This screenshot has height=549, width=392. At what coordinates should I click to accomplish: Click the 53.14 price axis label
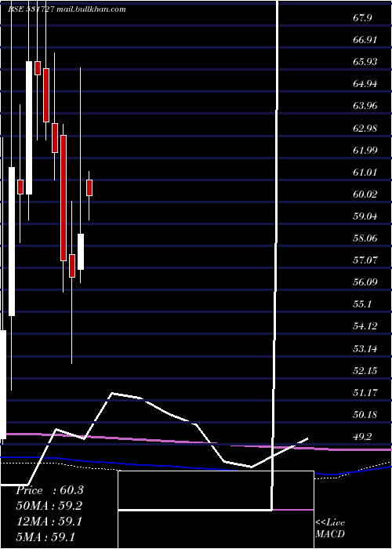click(365, 349)
